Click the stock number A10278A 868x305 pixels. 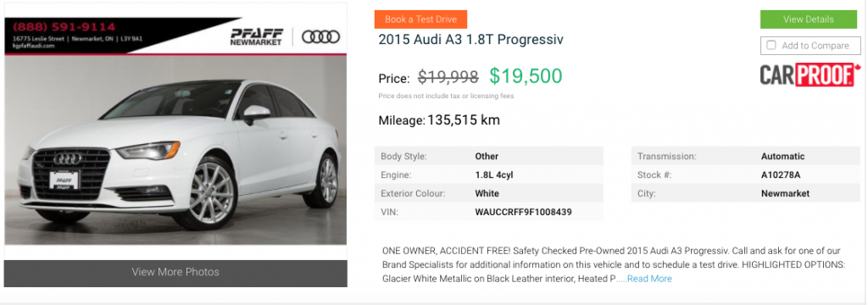point(781,175)
